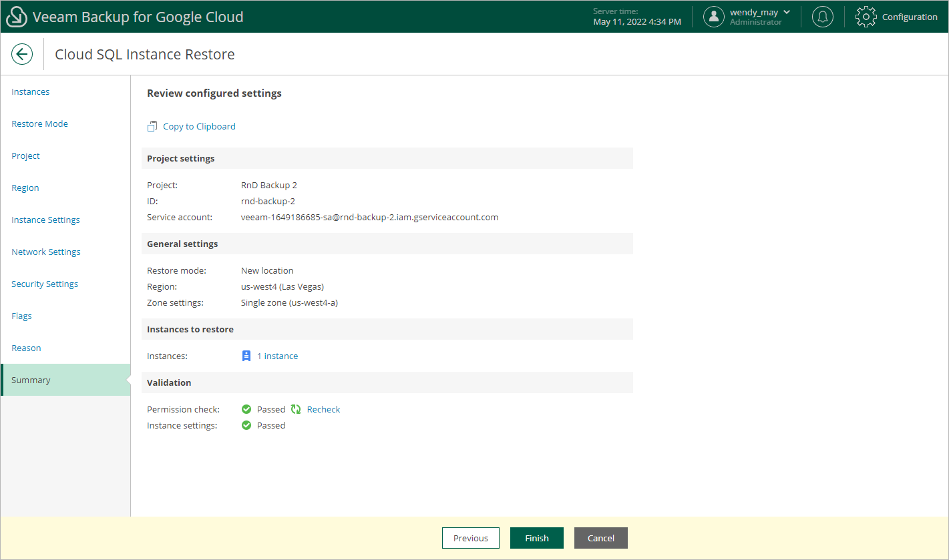Image resolution: width=949 pixels, height=560 pixels.
Task: Open the Restore Mode wizard step
Action: (x=39, y=123)
